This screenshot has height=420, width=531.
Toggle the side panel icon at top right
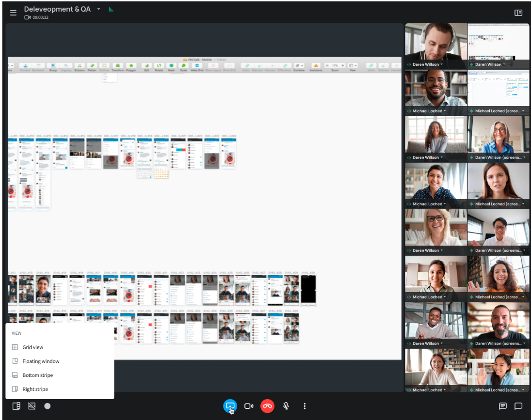[518, 13]
